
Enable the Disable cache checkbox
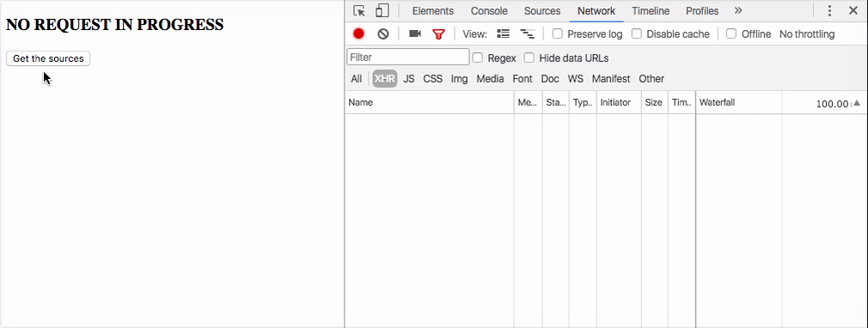pyautogui.click(x=637, y=33)
